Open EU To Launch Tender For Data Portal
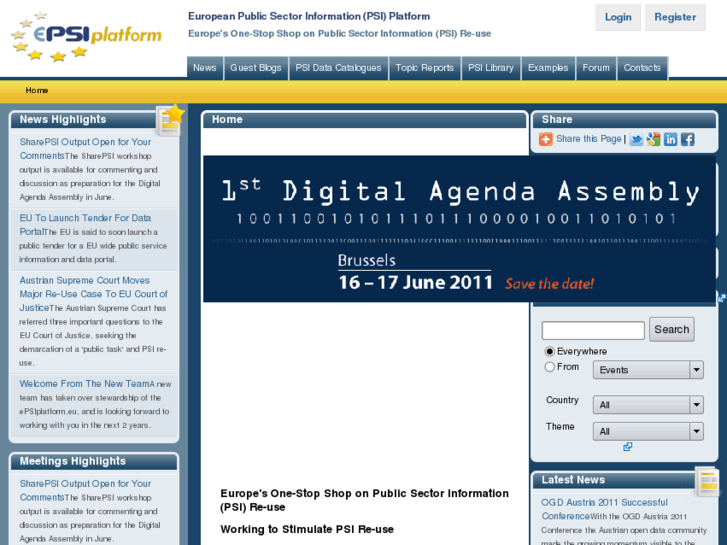 pyautogui.click(x=85, y=224)
